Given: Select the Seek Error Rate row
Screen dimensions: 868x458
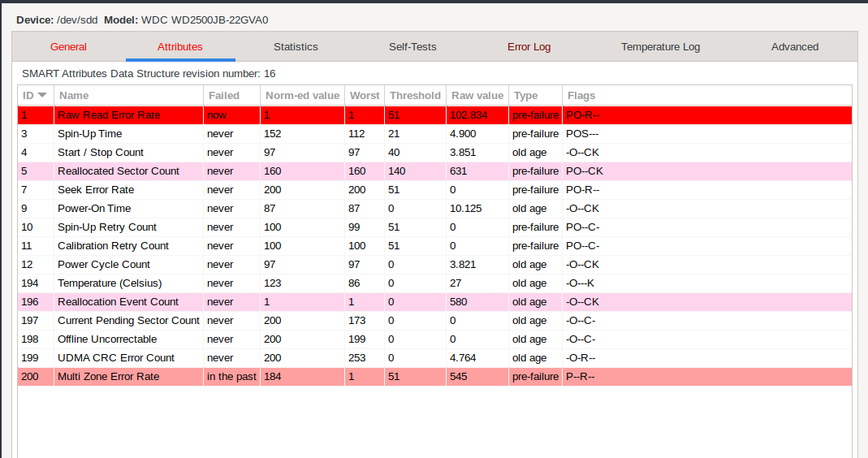Looking at the screenshot, I should (434, 190).
